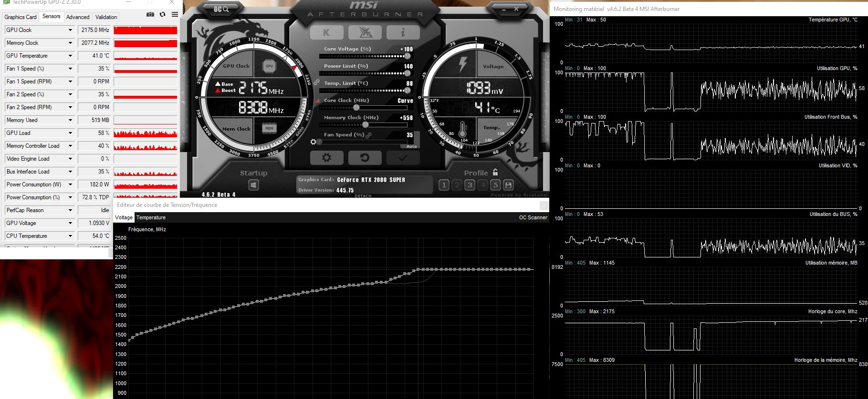Screen dimensions: 868x399
Task: Click the OC Scanner button in the curve editor
Action: click(x=533, y=217)
